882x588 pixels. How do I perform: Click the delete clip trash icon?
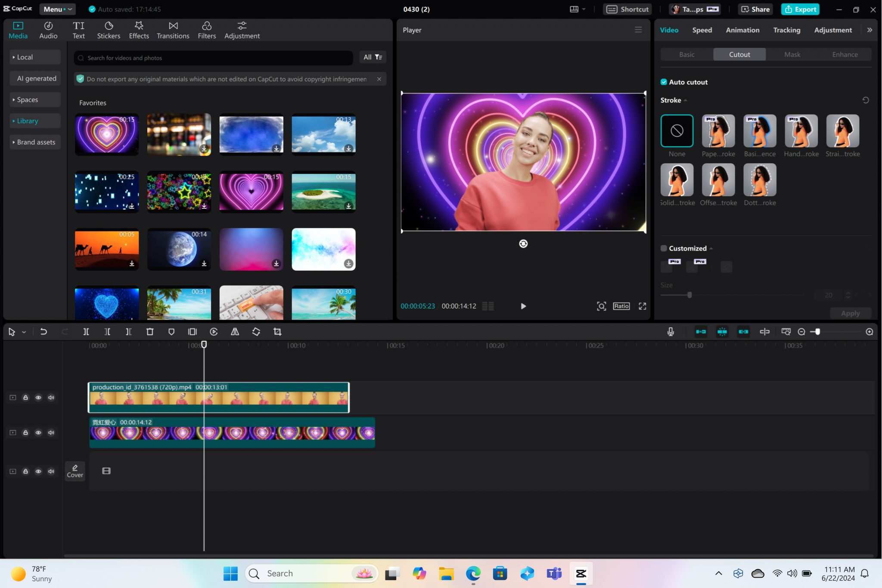(150, 331)
